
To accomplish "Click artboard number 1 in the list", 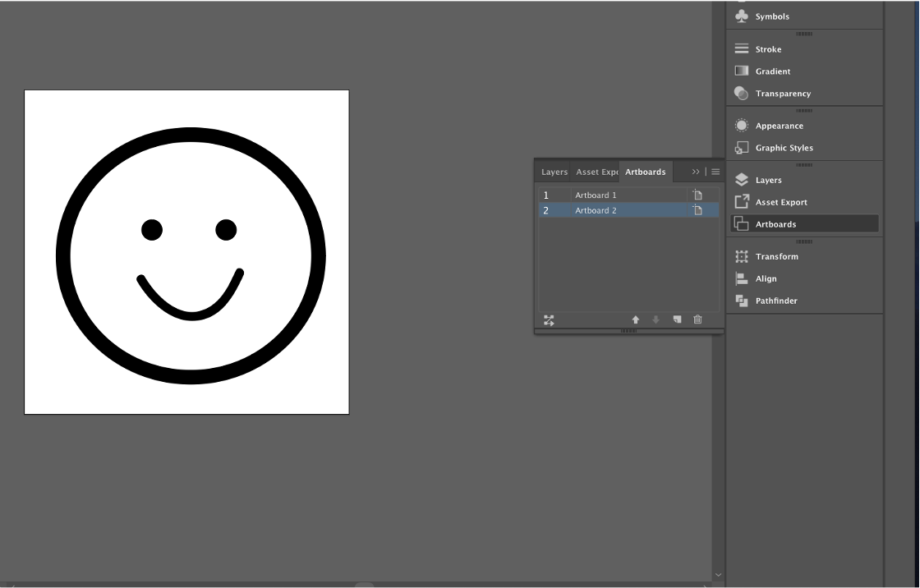I will tap(546, 195).
